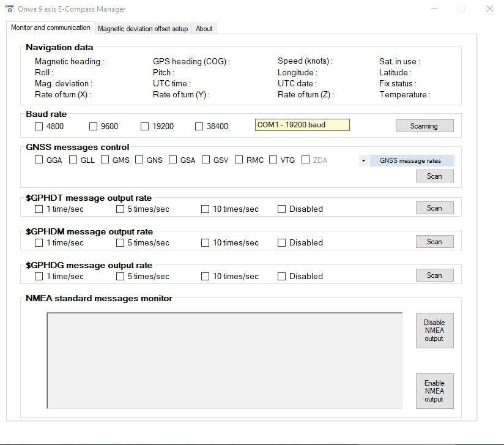
Task: Click the COM1 - 19200 baud field
Action: [302, 125]
